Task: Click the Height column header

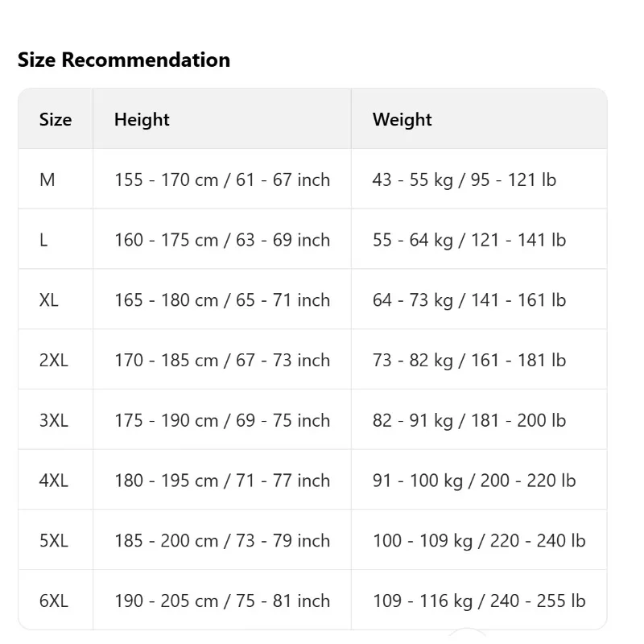Action: [142, 119]
